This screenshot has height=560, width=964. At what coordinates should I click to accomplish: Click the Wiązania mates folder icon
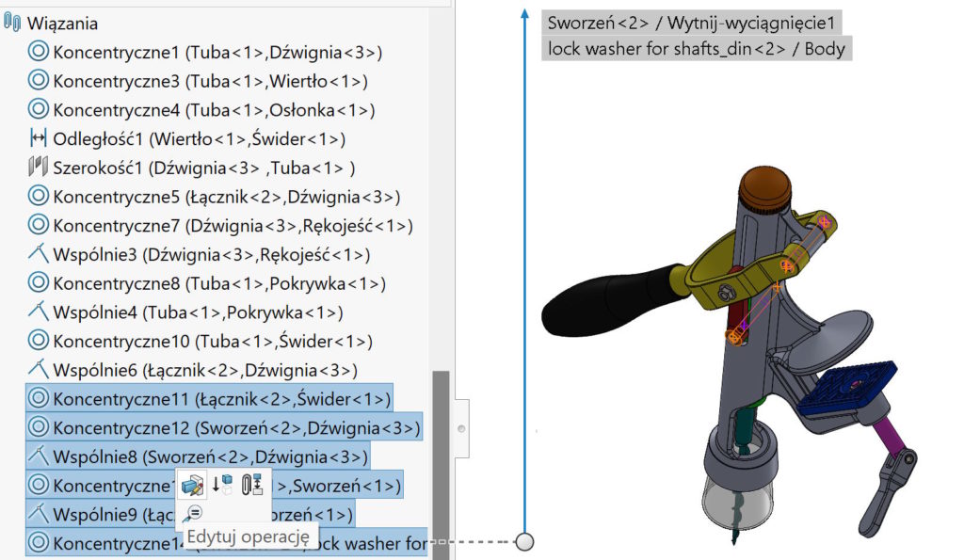tap(13, 24)
